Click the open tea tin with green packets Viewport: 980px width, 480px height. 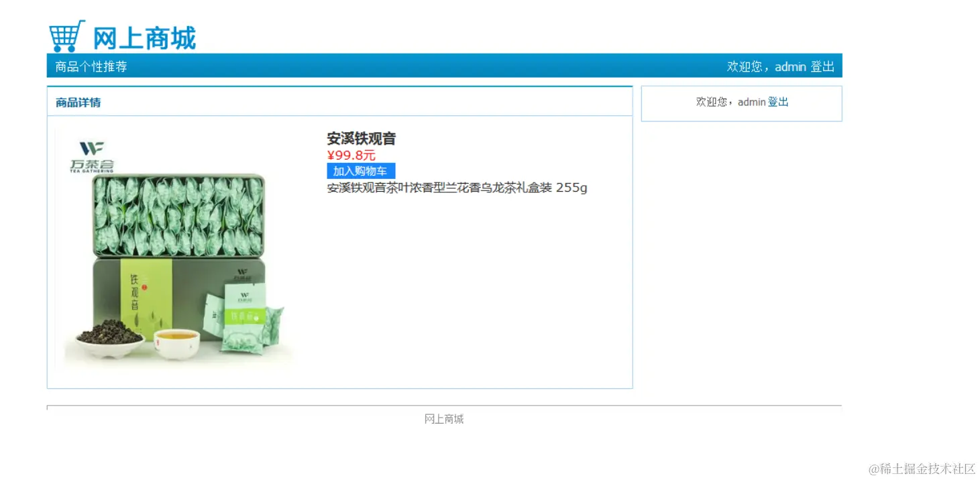point(179,215)
